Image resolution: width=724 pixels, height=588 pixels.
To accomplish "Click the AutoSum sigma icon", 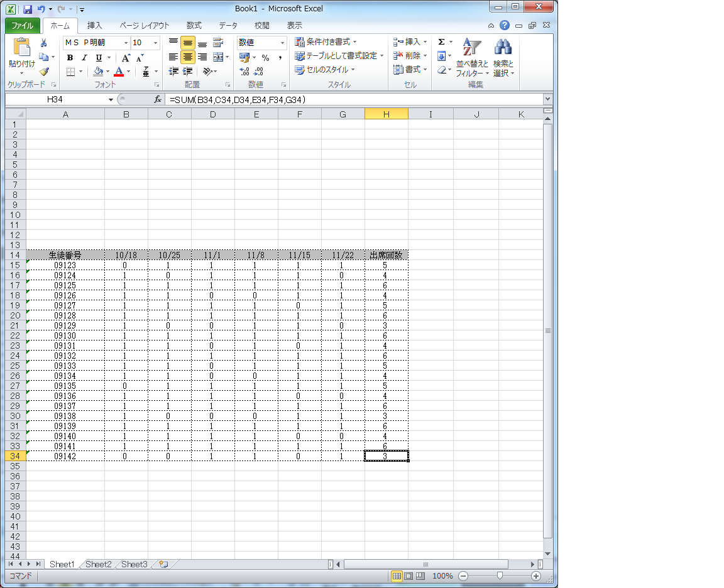I will pyautogui.click(x=441, y=42).
